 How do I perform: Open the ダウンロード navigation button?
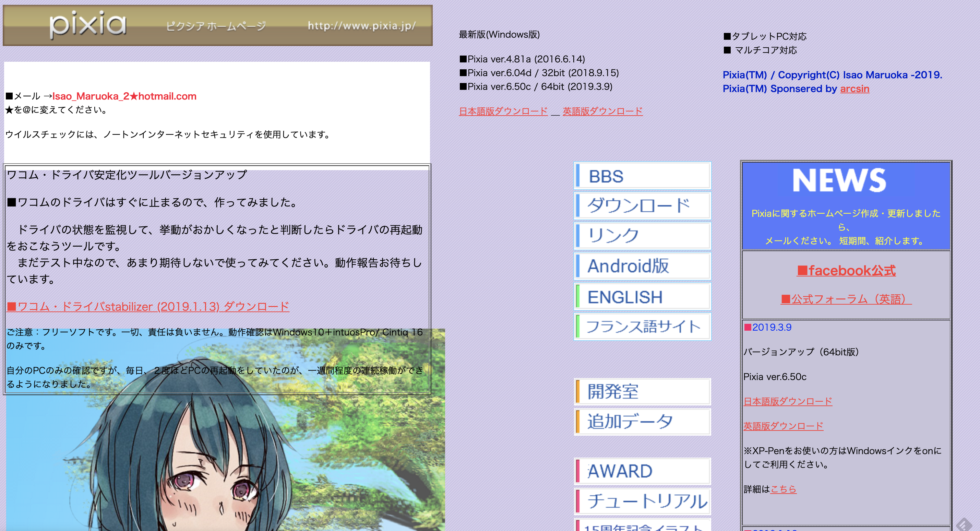642,205
